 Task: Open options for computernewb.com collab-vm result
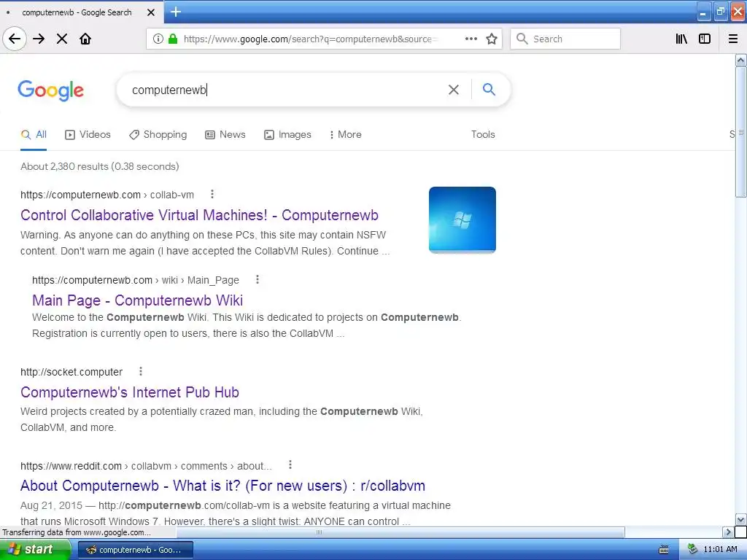(212, 194)
